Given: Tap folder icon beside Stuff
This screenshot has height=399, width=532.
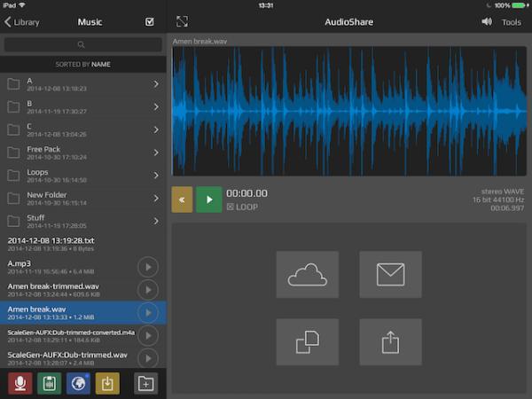Looking at the screenshot, I should click(x=13, y=221).
